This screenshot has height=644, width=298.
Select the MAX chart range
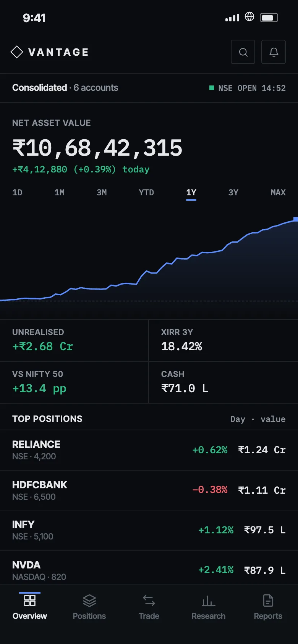click(x=278, y=192)
